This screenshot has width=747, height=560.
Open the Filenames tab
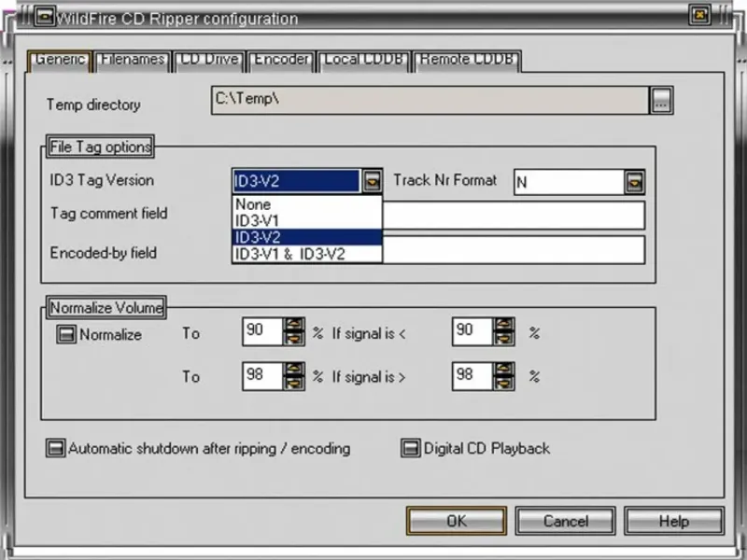[x=133, y=60]
